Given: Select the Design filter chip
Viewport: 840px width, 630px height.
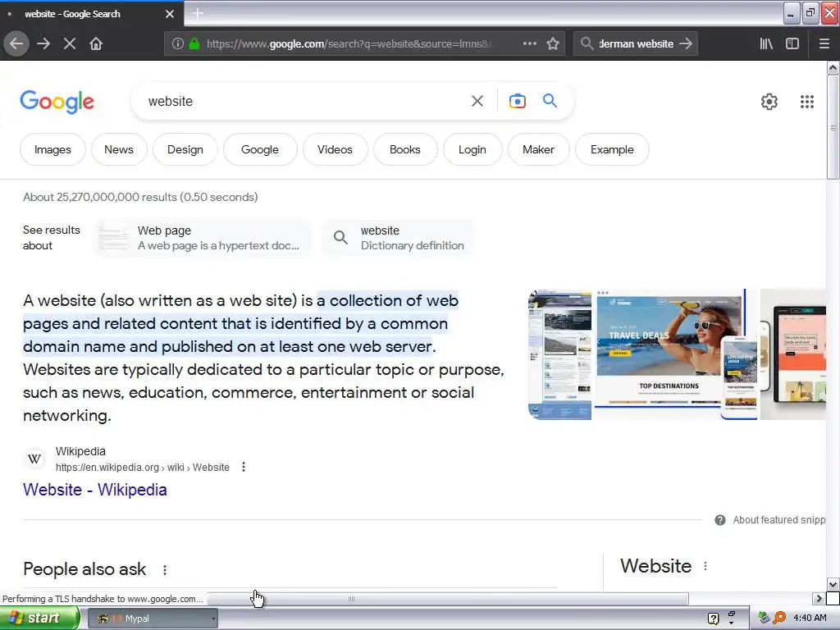Looking at the screenshot, I should (x=185, y=149).
